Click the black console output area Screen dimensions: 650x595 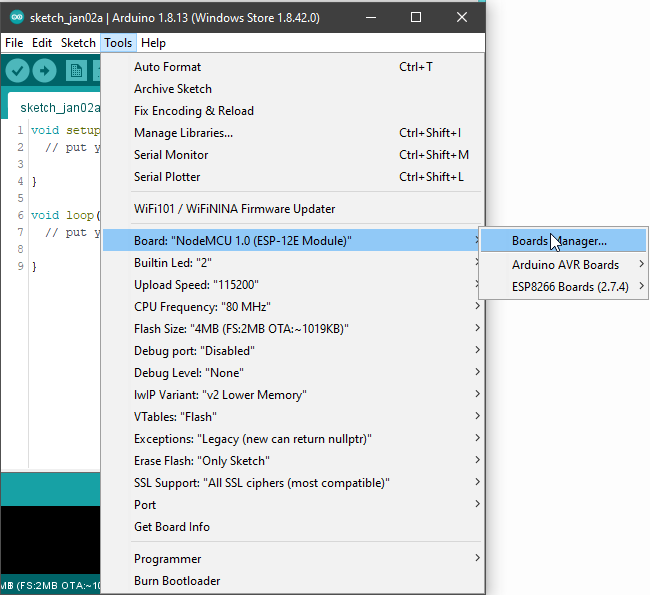pos(50,541)
